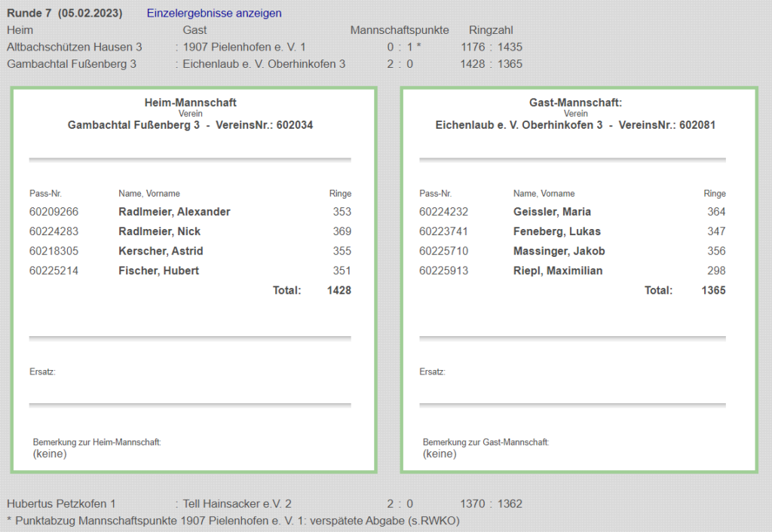Click on Riepl, Maximilian's name
This screenshot has height=532, width=772.
tap(558, 271)
